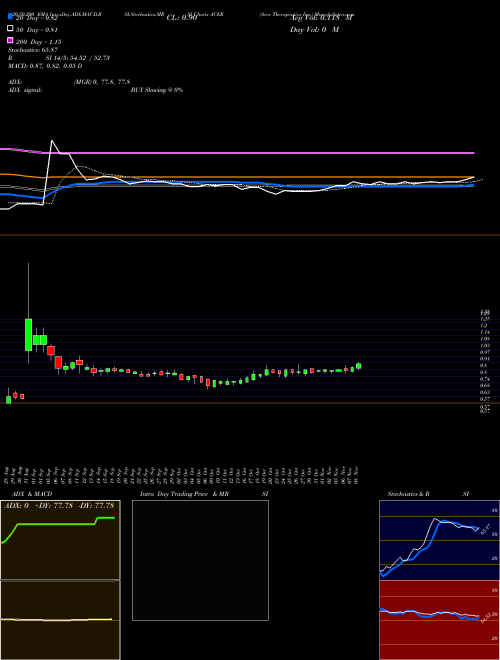Click the 63.87 value label in Stochastics panel
This screenshot has height=660, width=500.
pos(485,528)
